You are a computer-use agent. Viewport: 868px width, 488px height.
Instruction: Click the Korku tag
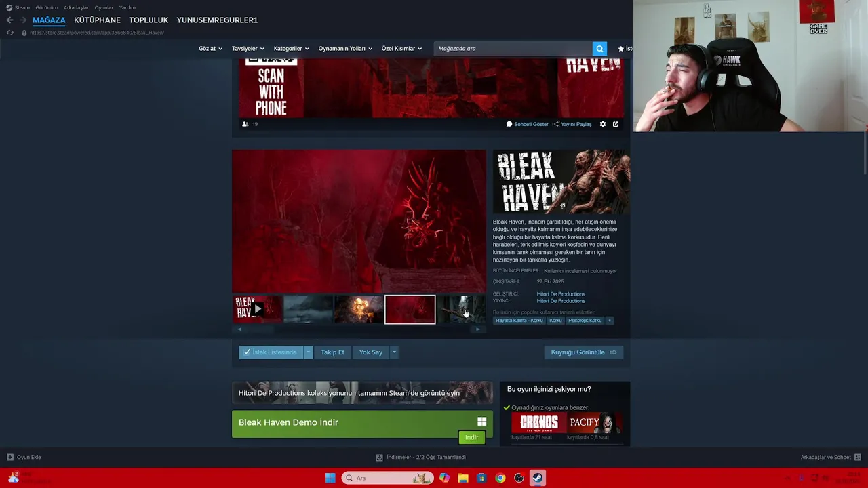point(555,321)
